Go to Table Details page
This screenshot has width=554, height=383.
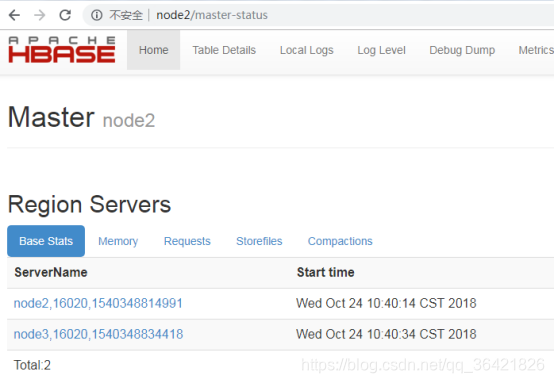coord(224,50)
